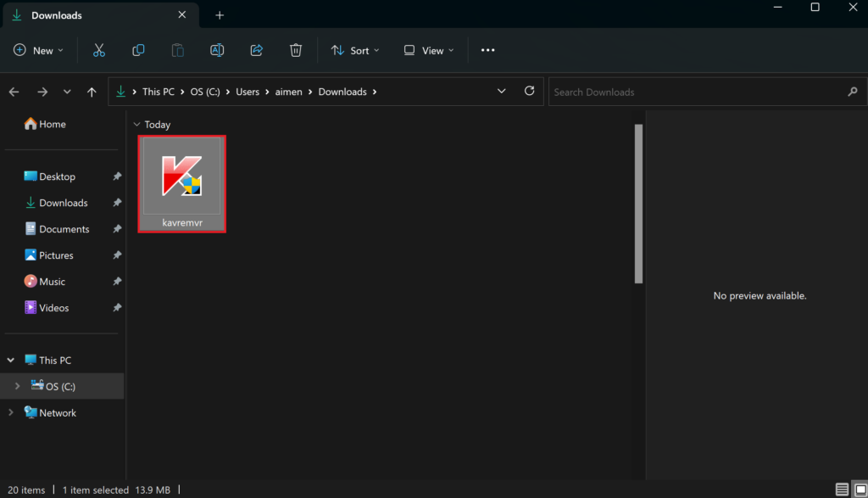Refresh the Downloads folder view
868x498 pixels.
point(529,91)
